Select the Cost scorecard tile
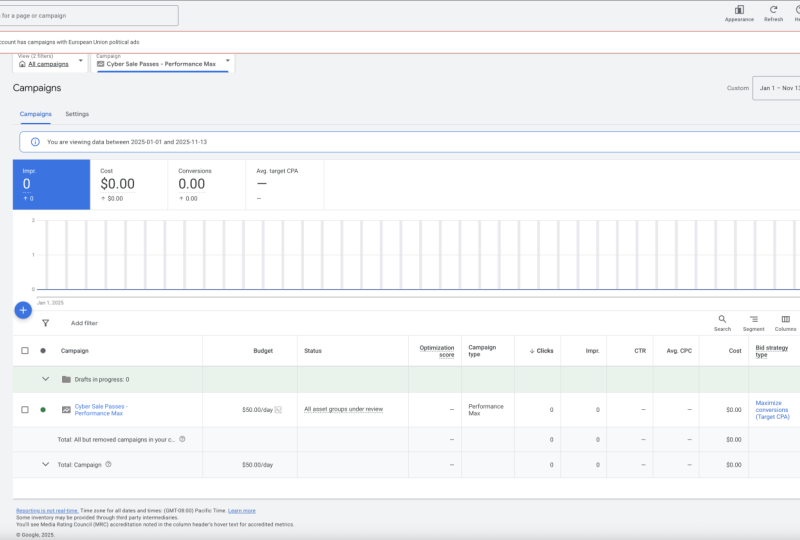800x540 pixels. (129, 184)
